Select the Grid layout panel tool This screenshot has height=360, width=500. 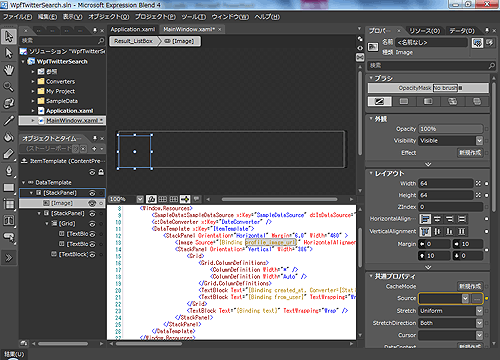click(x=9, y=204)
